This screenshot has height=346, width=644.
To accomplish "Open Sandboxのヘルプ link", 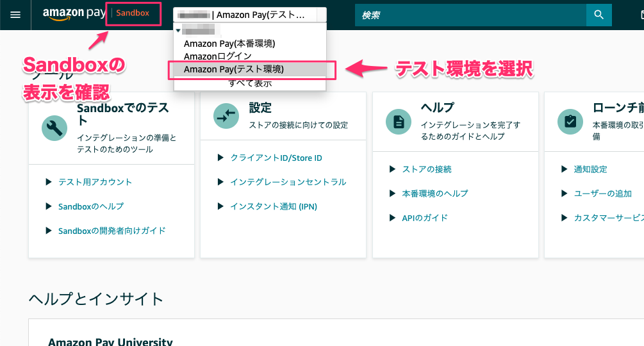I will tap(91, 206).
